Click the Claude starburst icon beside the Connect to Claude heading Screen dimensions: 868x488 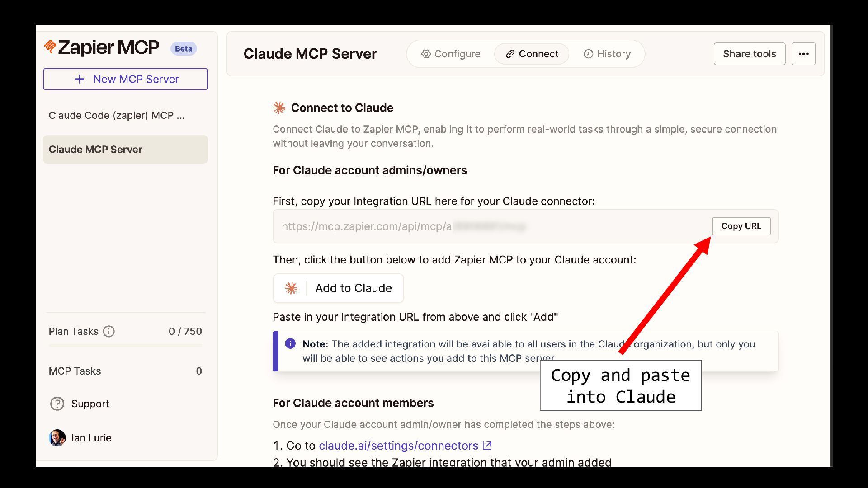coord(279,108)
